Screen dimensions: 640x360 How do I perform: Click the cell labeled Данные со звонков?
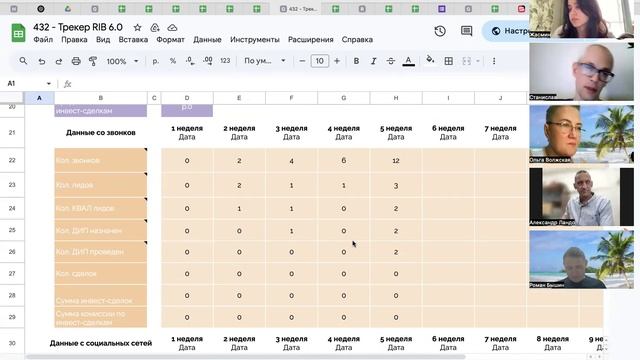[100, 133]
